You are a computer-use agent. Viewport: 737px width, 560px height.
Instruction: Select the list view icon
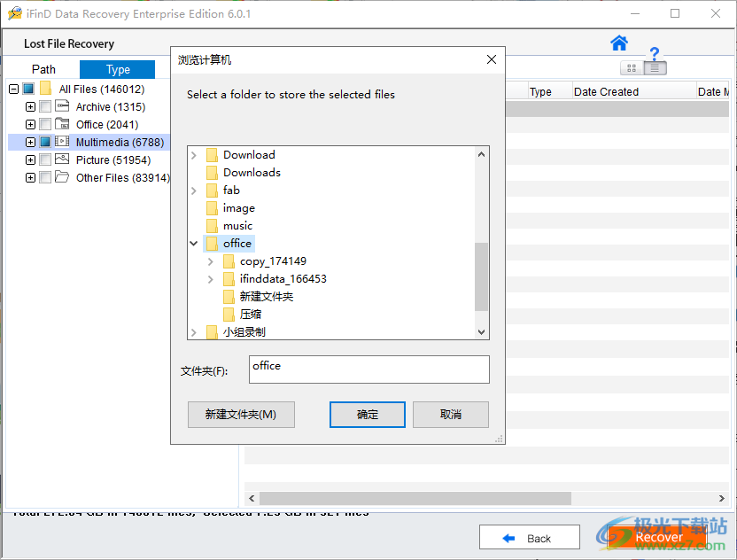[654, 68]
